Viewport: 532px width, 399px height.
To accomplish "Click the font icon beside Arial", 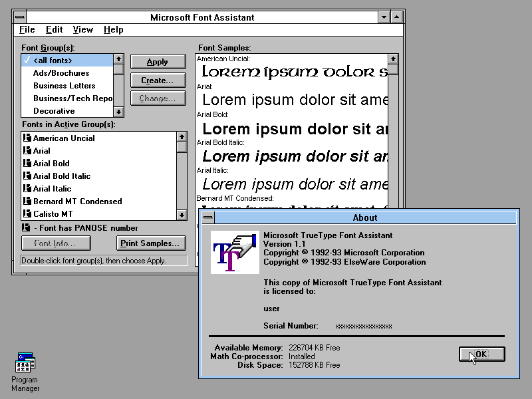I will [27, 150].
